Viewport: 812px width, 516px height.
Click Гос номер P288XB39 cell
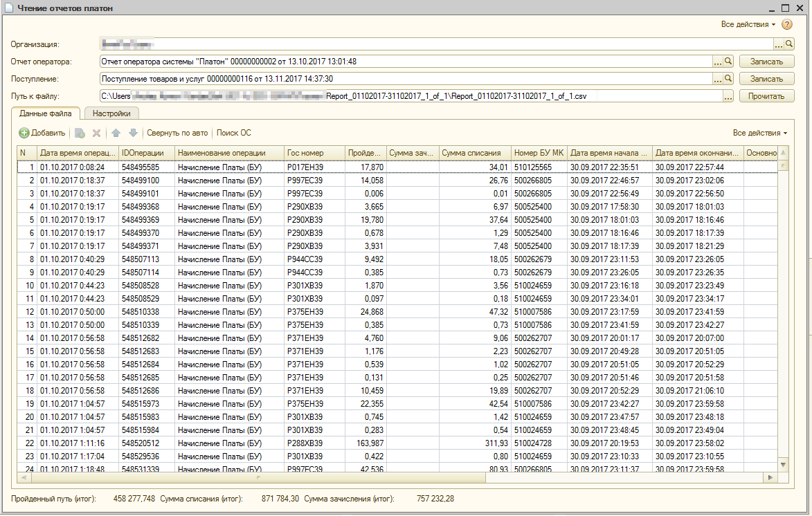(x=314, y=443)
